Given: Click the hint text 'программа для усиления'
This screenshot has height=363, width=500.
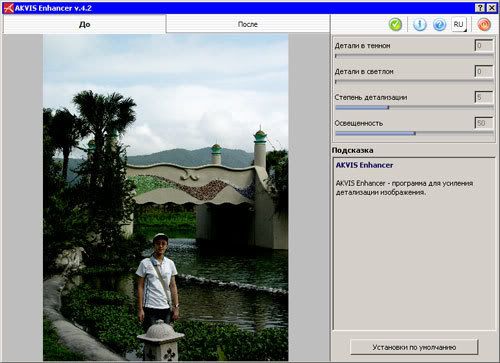Looking at the screenshot, I should tap(432, 183).
